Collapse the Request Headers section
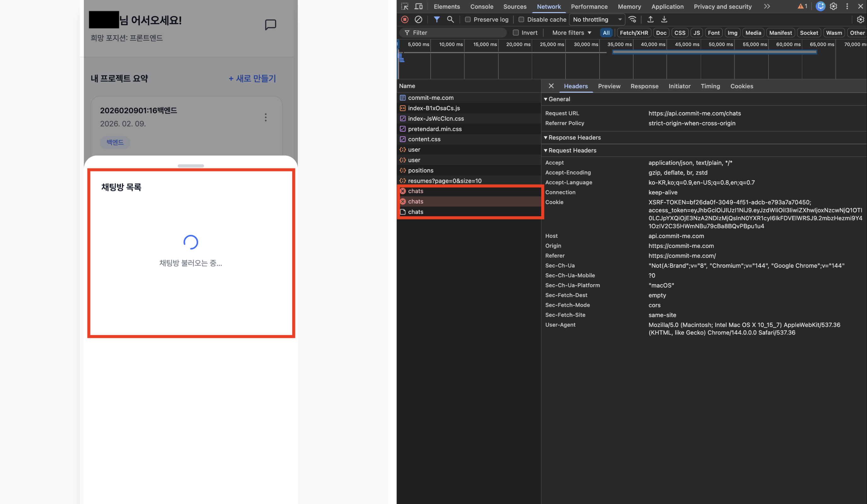867x504 pixels. pos(571,150)
